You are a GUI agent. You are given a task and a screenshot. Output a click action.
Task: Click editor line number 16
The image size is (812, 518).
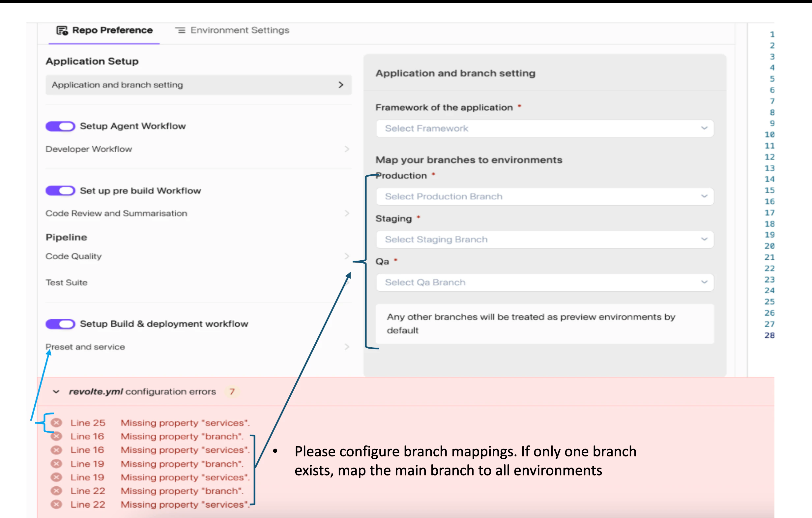(x=769, y=201)
